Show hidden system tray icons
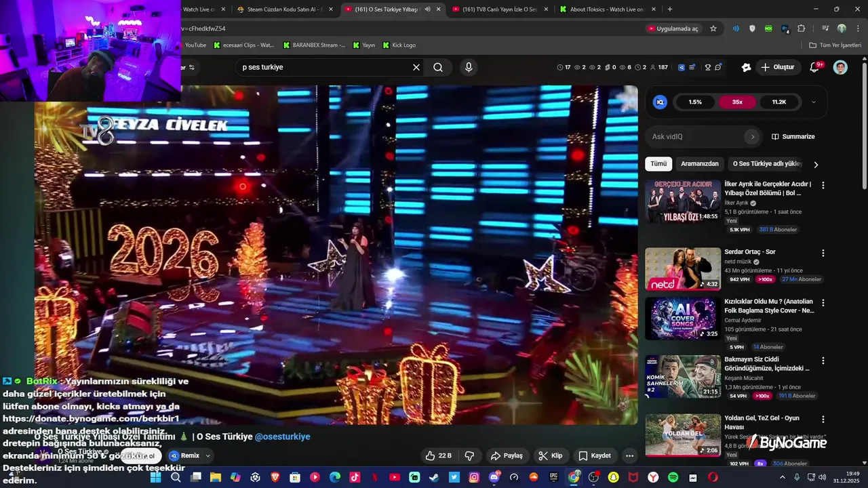The image size is (868, 488). (783, 477)
